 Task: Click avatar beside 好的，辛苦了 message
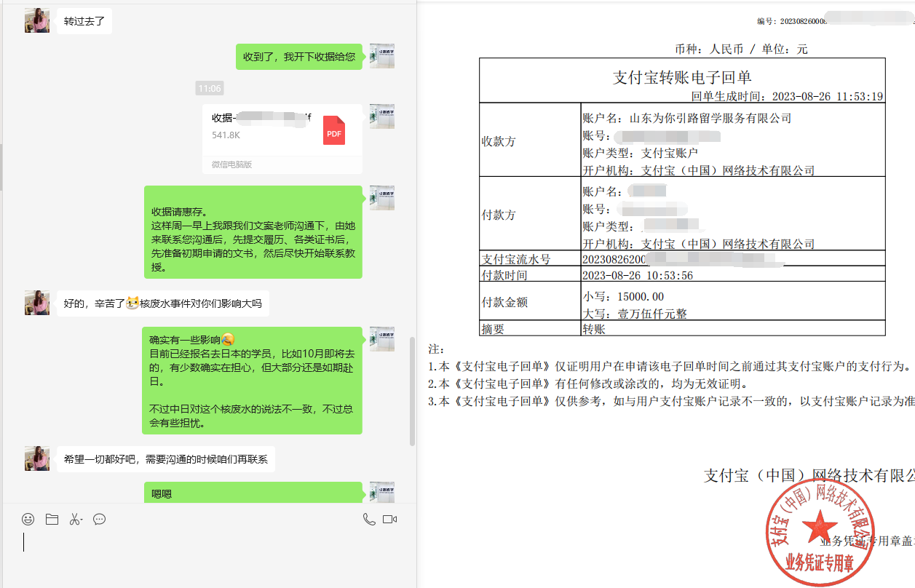click(x=37, y=303)
